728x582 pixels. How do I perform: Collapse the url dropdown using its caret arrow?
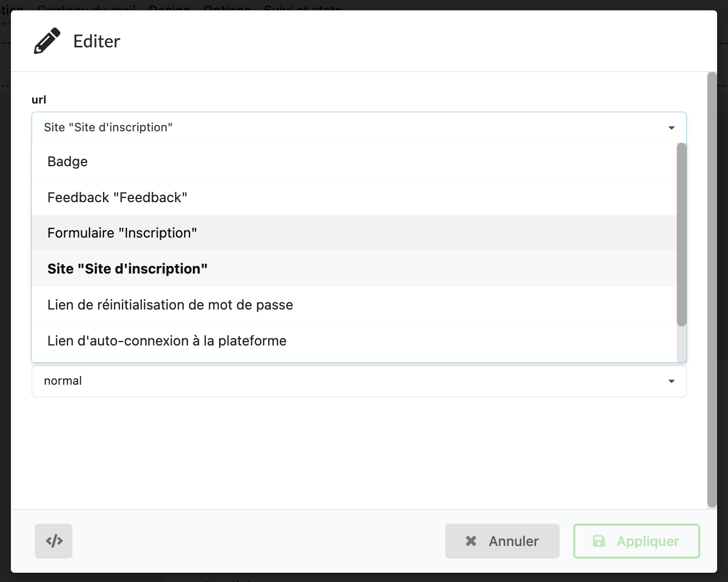point(671,128)
